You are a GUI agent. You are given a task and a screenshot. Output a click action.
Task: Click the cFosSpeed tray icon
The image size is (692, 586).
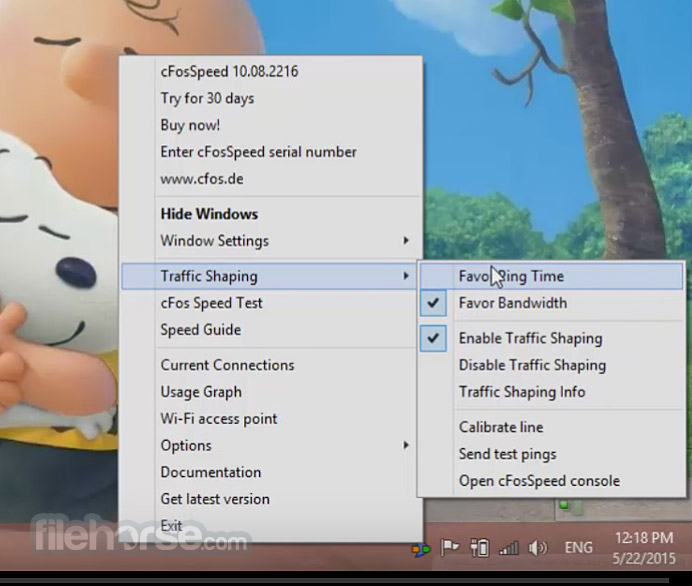[x=421, y=549]
